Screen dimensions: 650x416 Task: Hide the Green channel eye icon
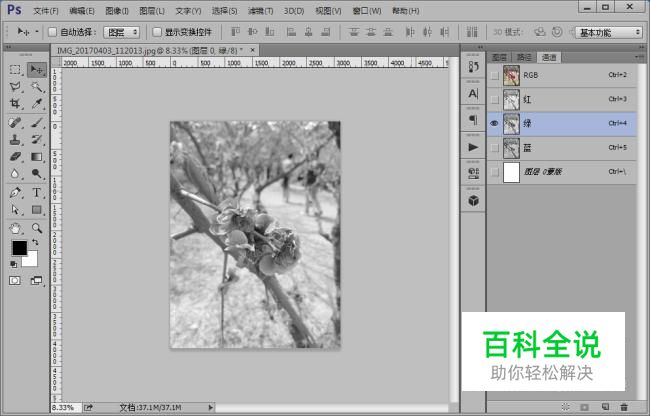click(x=495, y=123)
